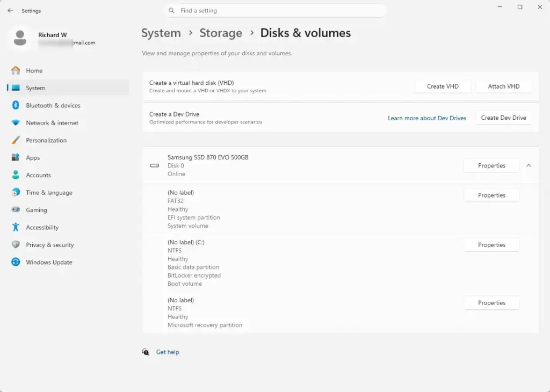Go to Accessibility settings
The image size is (550, 392).
[68, 227]
